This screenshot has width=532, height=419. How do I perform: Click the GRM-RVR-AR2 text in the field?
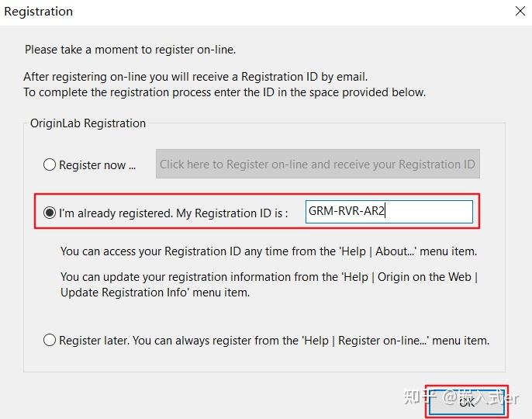click(x=346, y=211)
